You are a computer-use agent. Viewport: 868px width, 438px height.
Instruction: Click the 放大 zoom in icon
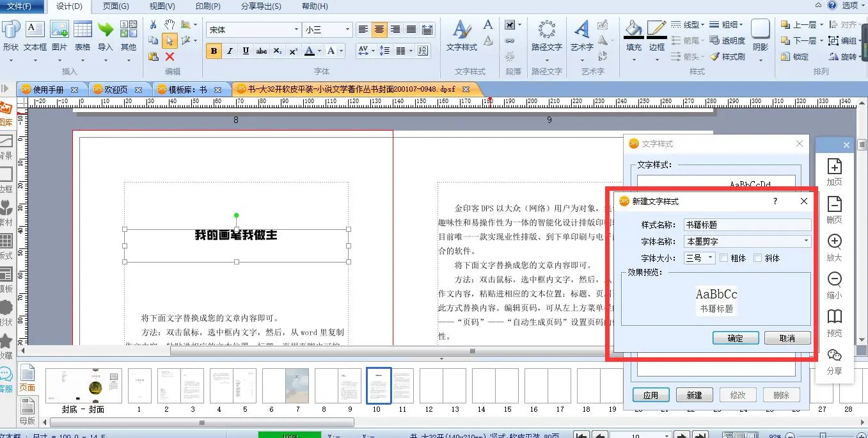click(x=834, y=247)
